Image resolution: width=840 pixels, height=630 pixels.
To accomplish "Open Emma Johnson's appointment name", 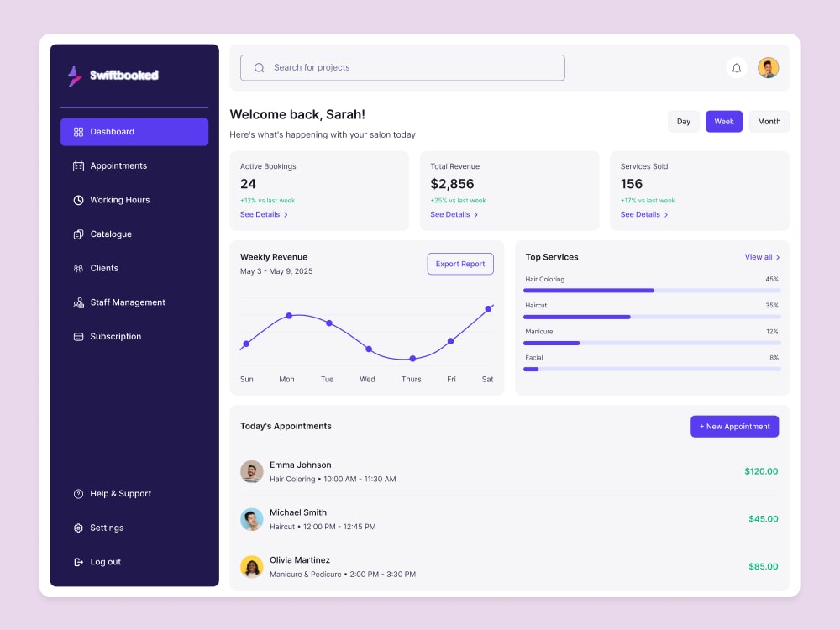I will 301,465.
